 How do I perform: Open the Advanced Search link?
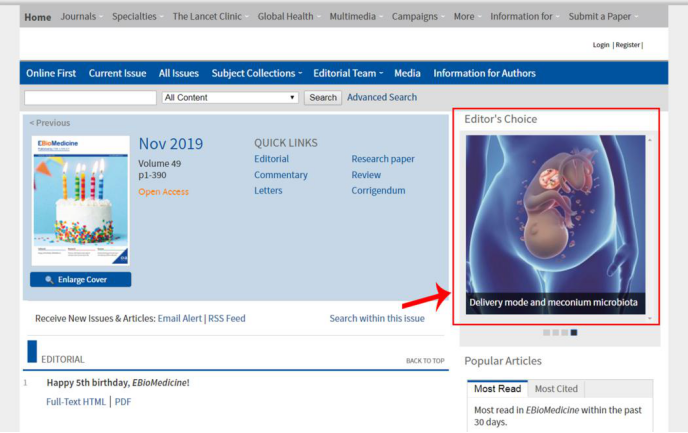click(382, 97)
